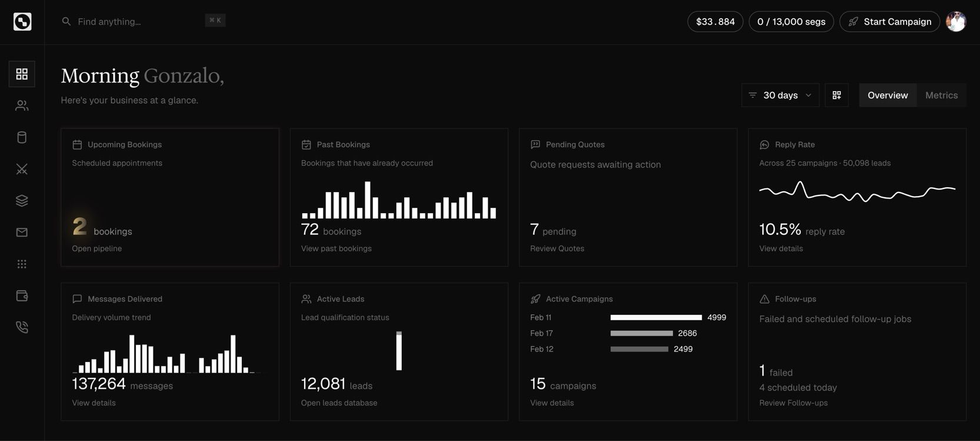Open the dotted apps grid icon in sidebar
The width and height of the screenshot is (980, 441).
22,264
